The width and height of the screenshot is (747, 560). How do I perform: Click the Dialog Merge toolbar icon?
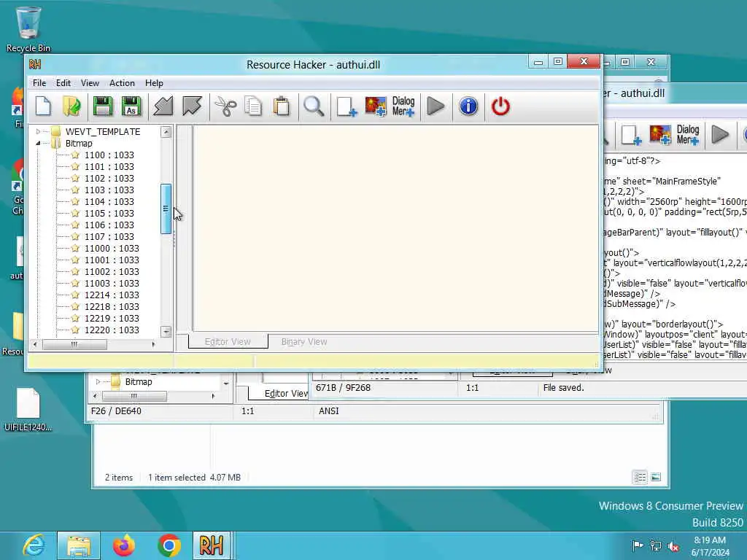(x=403, y=106)
